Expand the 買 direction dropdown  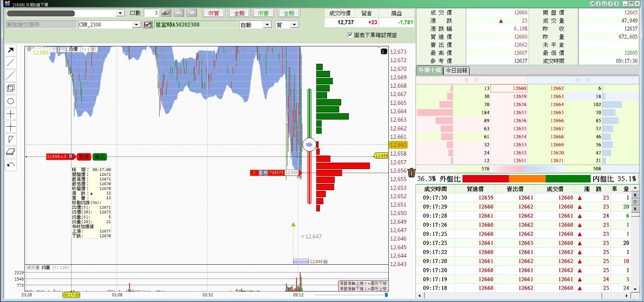point(295,25)
